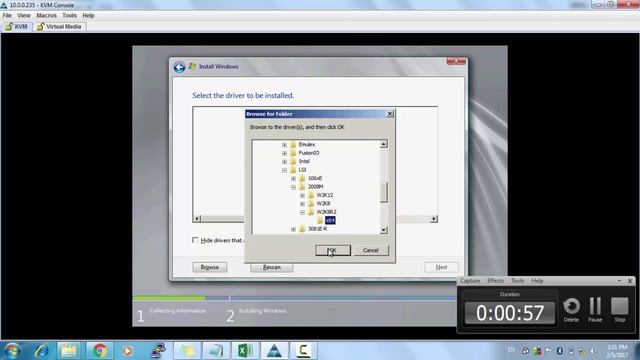Expand the 106xE folder node
Viewport: 640px width, 360px height.
point(293,178)
